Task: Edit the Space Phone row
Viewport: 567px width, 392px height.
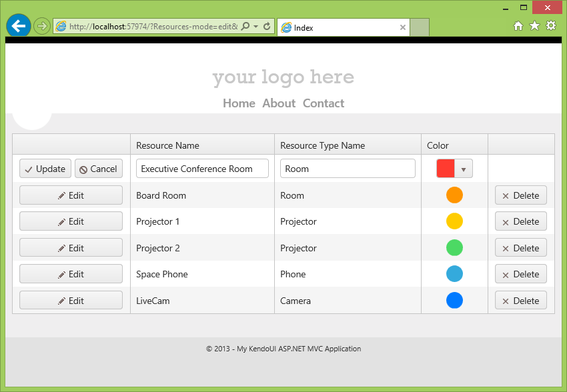Action: [x=71, y=274]
